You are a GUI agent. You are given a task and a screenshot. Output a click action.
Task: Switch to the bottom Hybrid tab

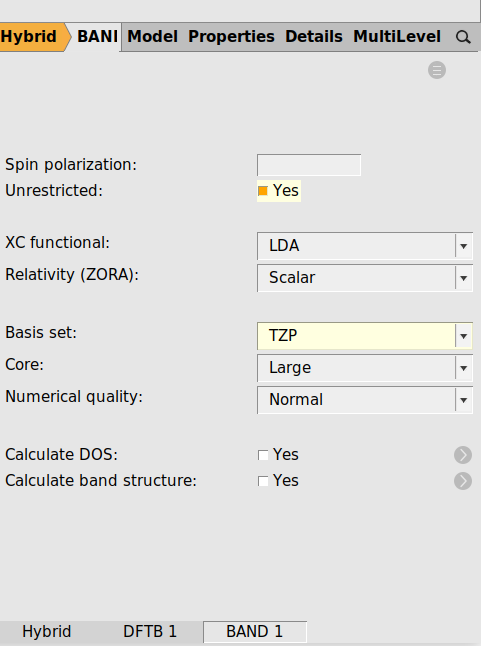(x=47, y=632)
